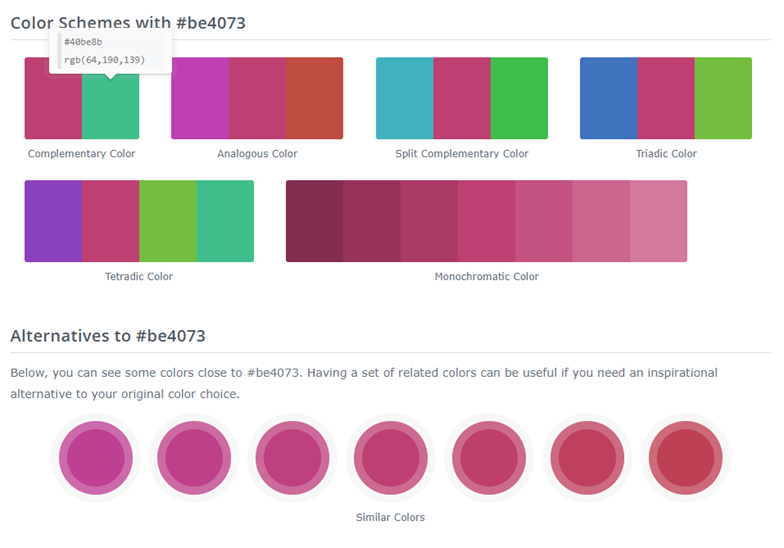784x548 pixels.
Task: Select the rightmost teal-green Tetradic swatch
Action: [x=225, y=221]
